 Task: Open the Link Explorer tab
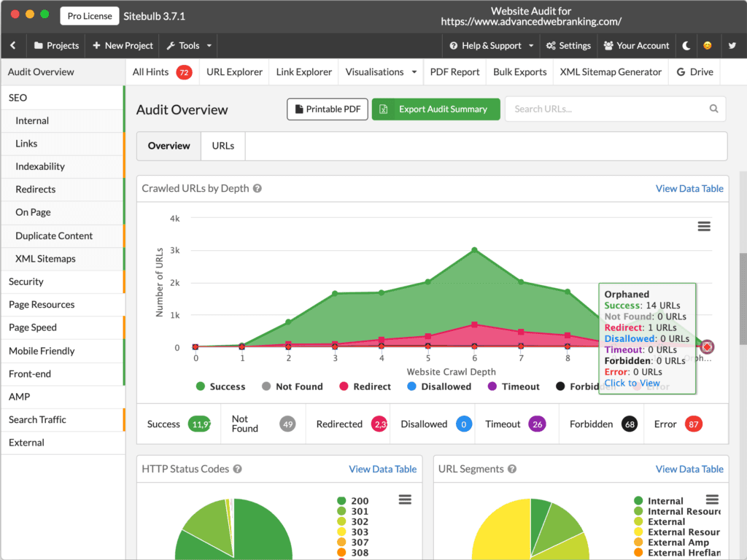click(x=304, y=72)
